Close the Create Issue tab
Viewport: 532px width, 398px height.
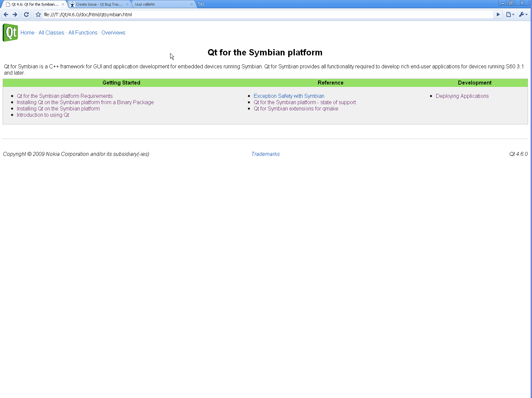pos(127,4)
